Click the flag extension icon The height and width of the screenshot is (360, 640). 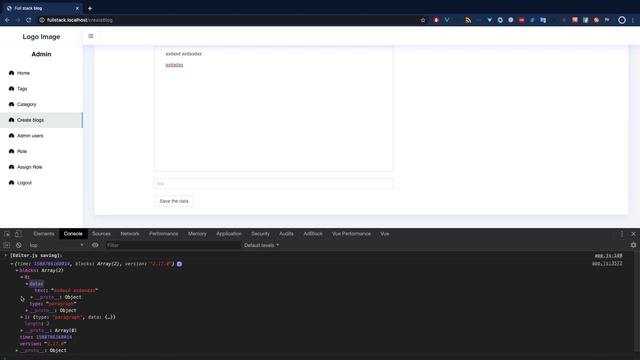click(x=607, y=20)
